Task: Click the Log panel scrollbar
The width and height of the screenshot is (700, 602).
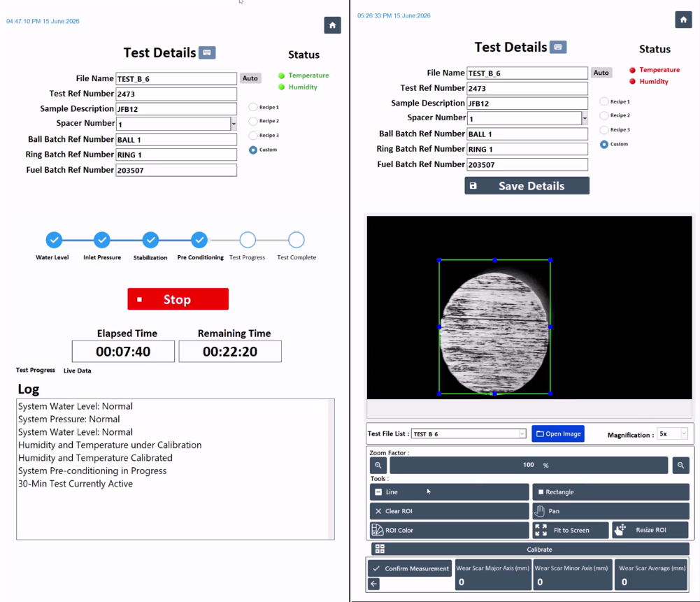Action: point(331,469)
